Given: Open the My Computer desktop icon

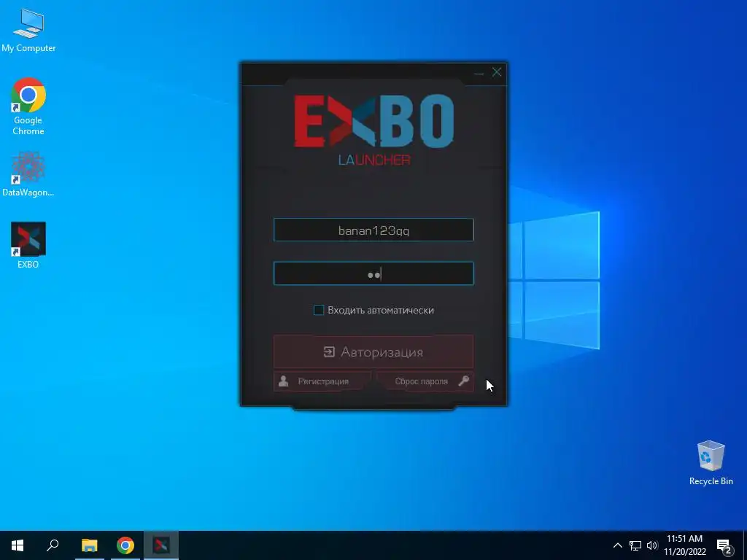Looking at the screenshot, I should [28, 31].
